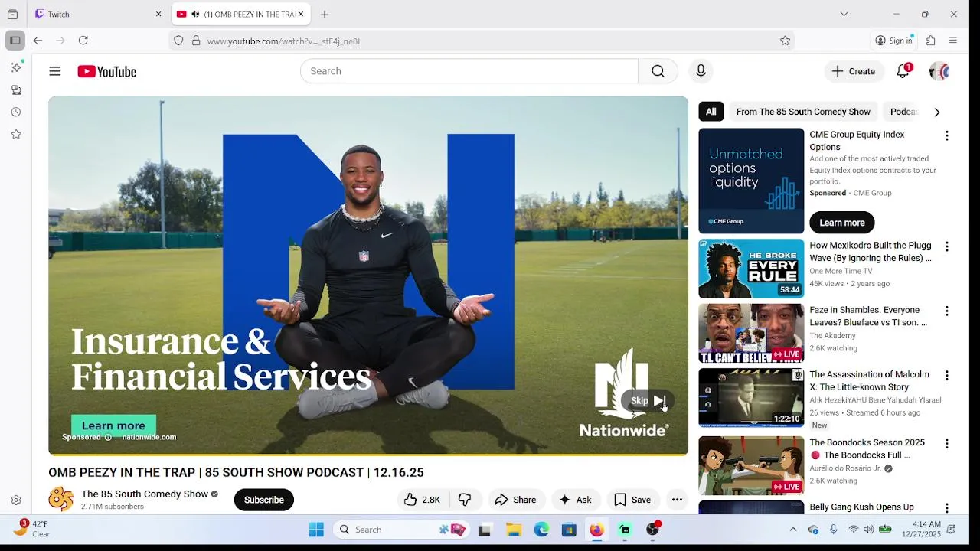Screen dimensions: 980x551
Task: Open the Firefox View pinned tabs icon
Action: [12, 14]
